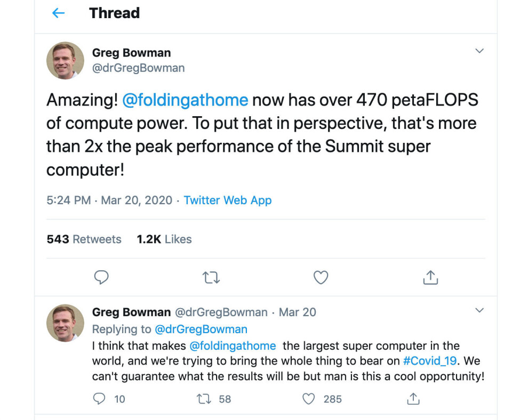Reply to the follow-up tweet with 10 replies

pos(100,399)
